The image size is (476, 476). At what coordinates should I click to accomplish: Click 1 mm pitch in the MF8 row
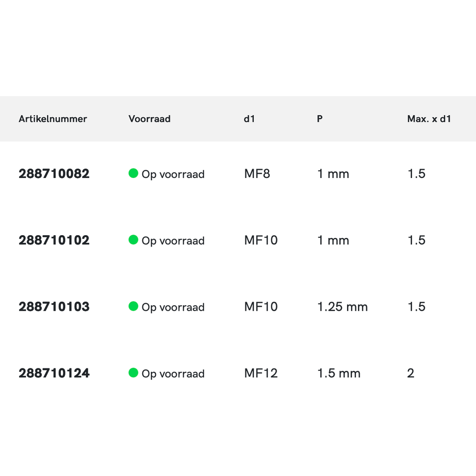333,174
